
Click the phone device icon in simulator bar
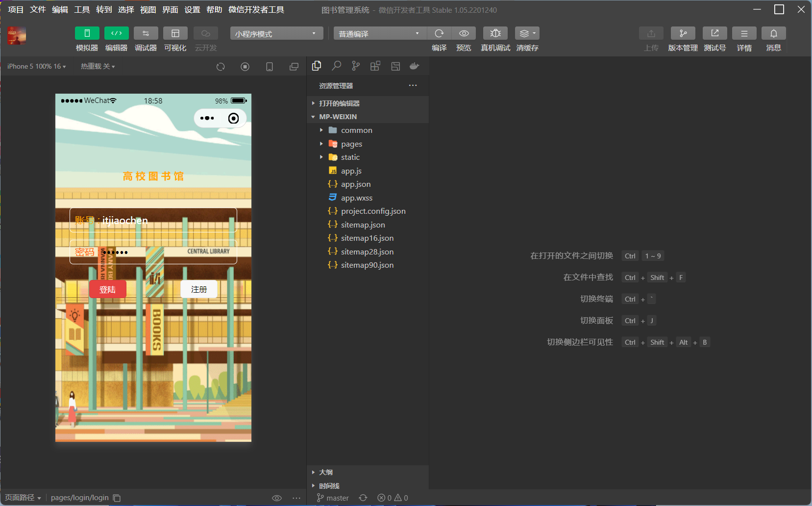coord(270,67)
